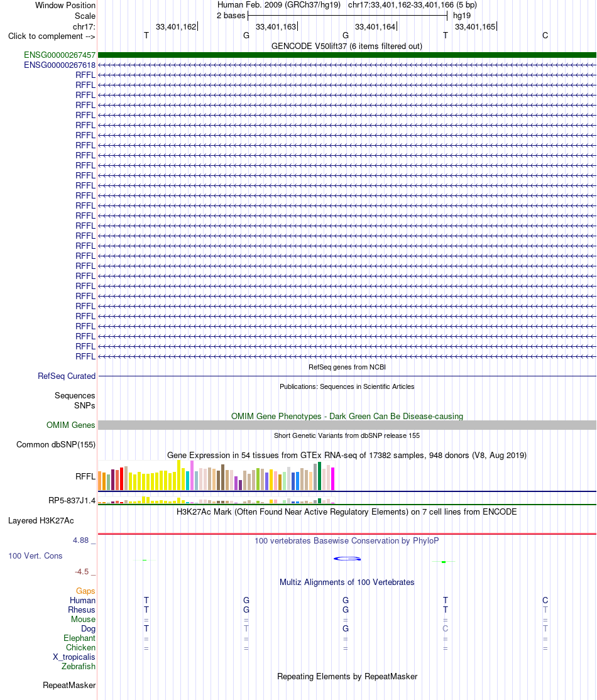
Task: Click the C base in the Human alignment row
Action: 545,601
